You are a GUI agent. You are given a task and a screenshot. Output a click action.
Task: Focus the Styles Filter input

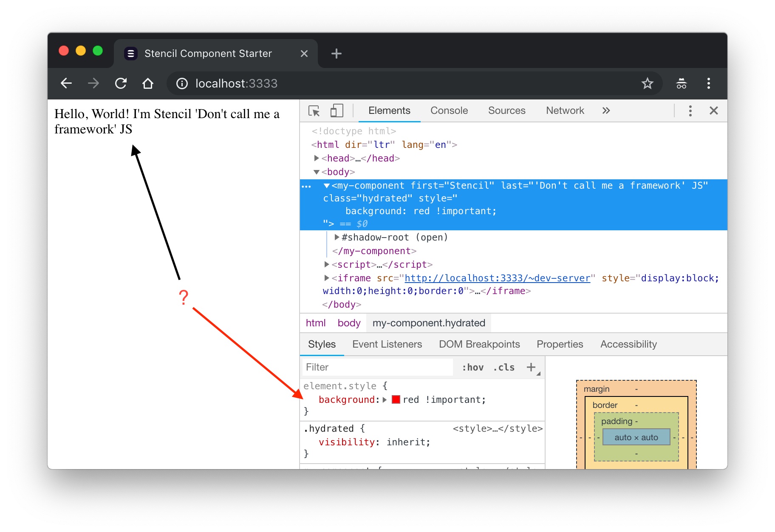click(x=377, y=367)
